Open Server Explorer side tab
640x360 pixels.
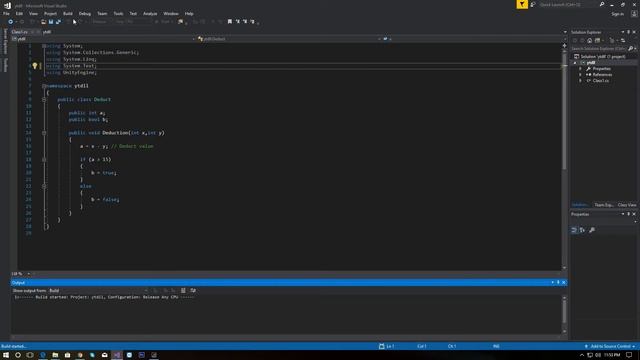(5, 41)
